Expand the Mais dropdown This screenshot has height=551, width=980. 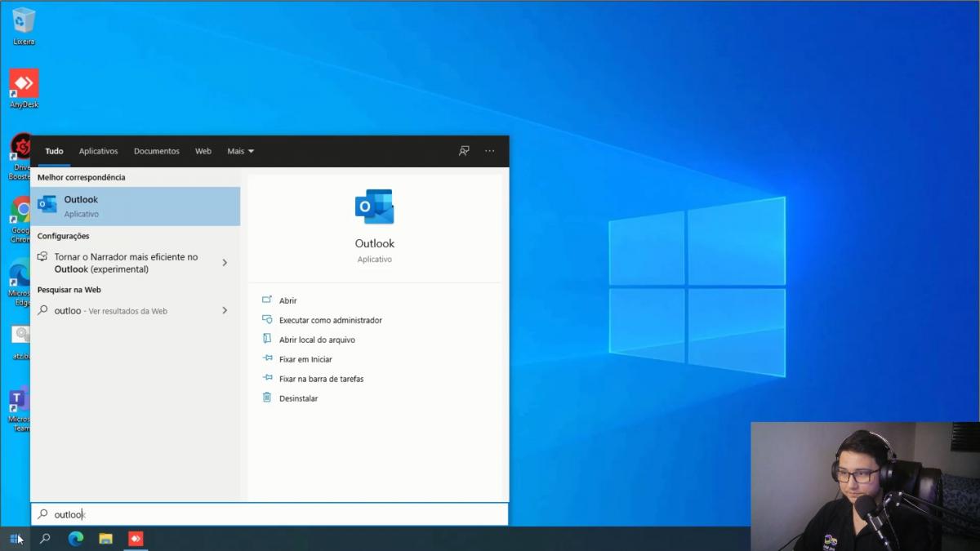[241, 151]
